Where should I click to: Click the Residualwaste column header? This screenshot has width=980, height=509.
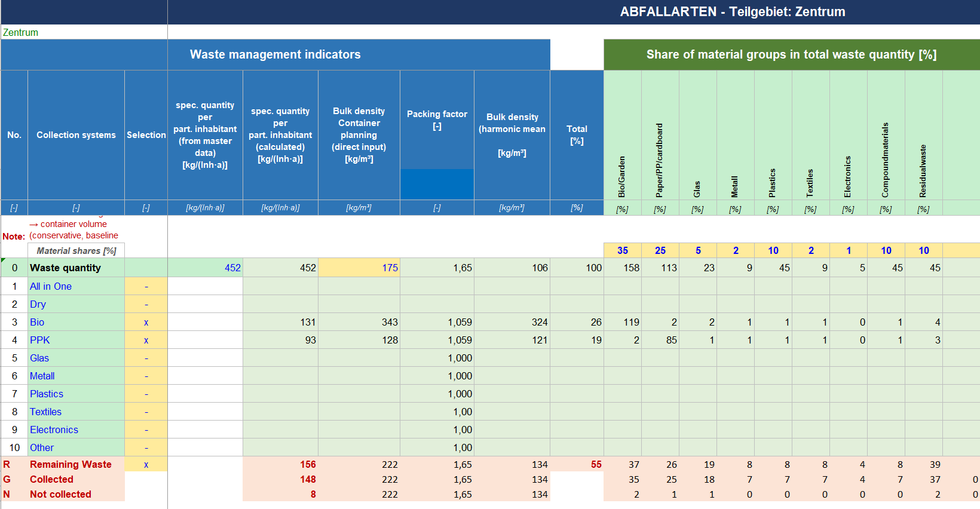click(x=924, y=135)
